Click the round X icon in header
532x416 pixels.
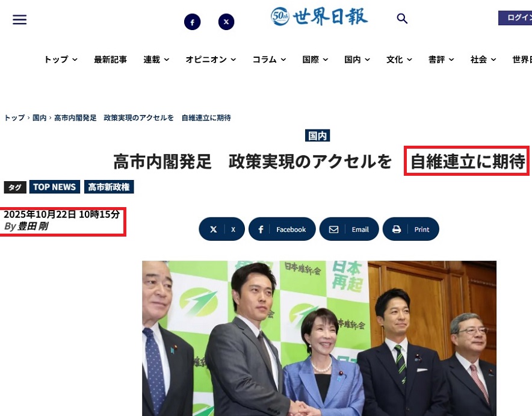tap(226, 22)
